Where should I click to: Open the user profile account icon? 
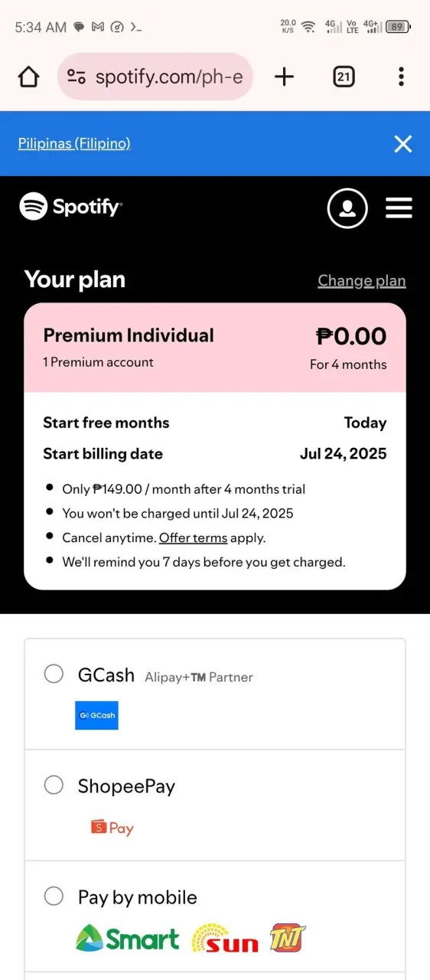pyautogui.click(x=347, y=207)
